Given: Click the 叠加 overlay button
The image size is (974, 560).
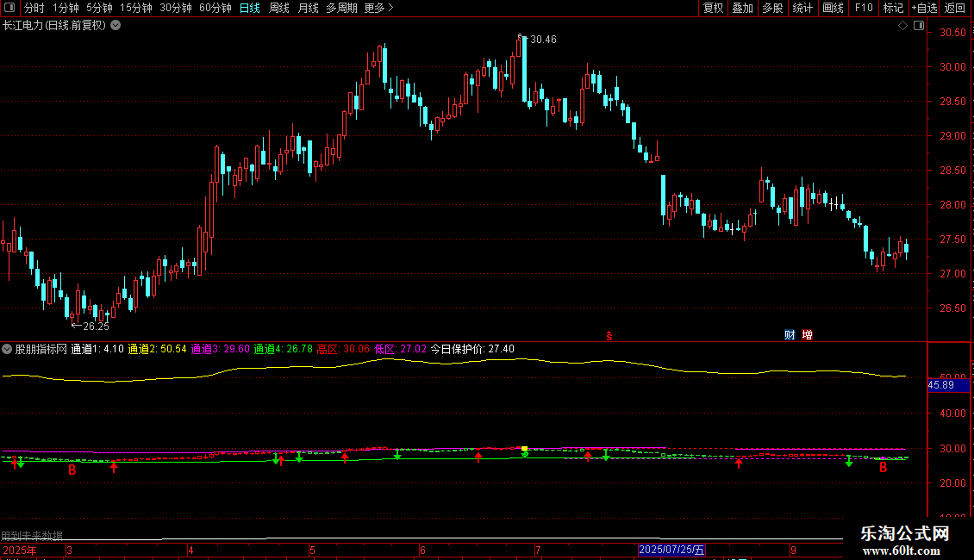Looking at the screenshot, I should pos(742,8).
